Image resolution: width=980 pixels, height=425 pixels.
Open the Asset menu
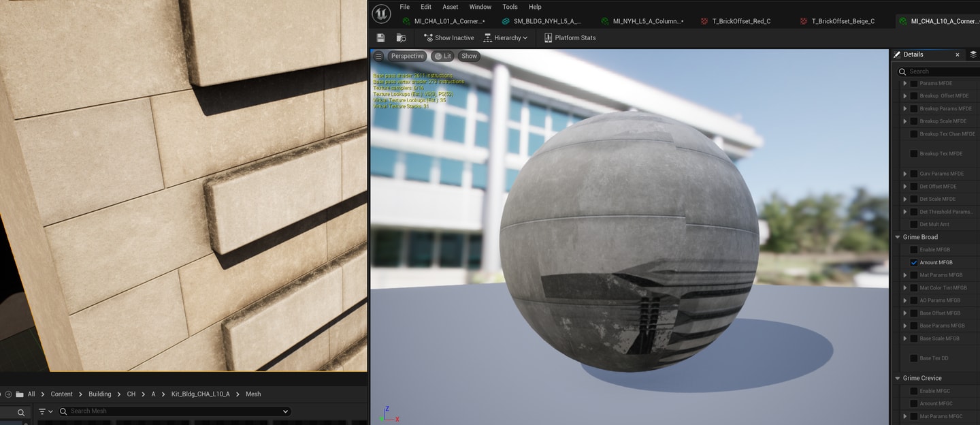click(x=451, y=7)
